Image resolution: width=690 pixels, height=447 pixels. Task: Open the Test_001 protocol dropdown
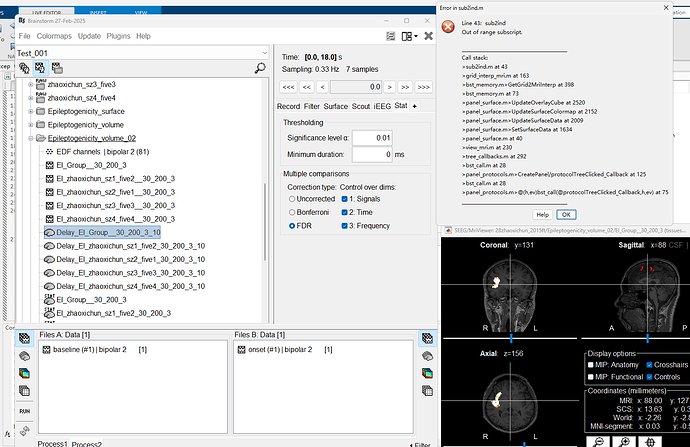pos(264,53)
